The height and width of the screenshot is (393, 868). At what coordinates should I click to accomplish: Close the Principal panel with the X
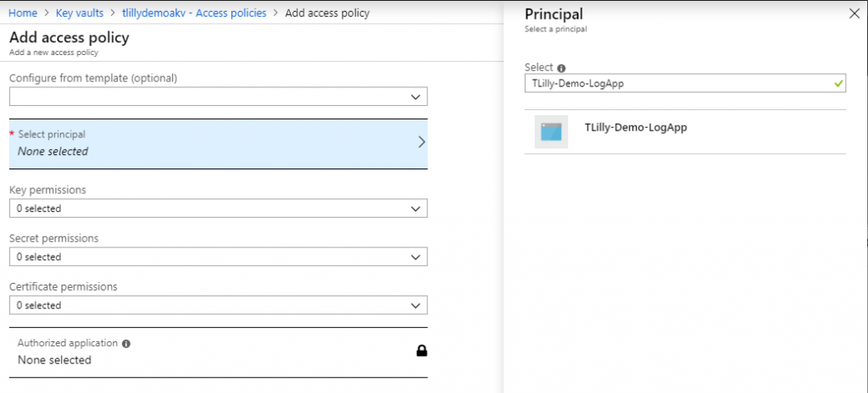(x=854, y=14)
